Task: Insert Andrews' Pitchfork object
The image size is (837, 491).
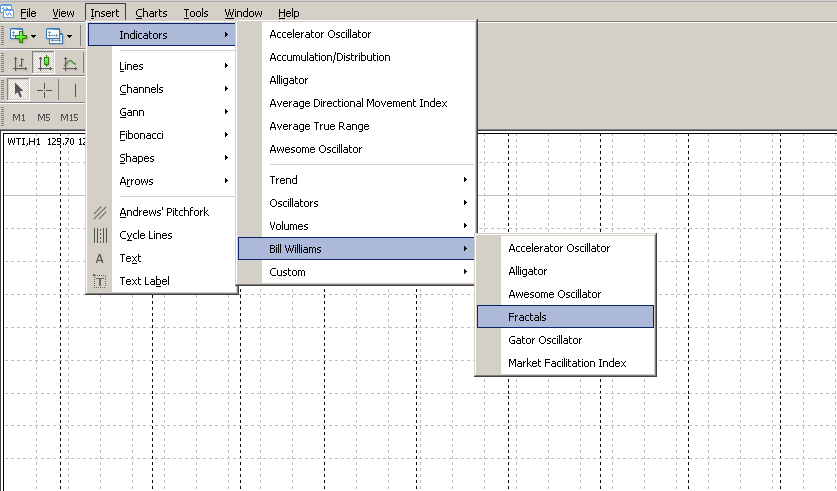Action: 162,212
